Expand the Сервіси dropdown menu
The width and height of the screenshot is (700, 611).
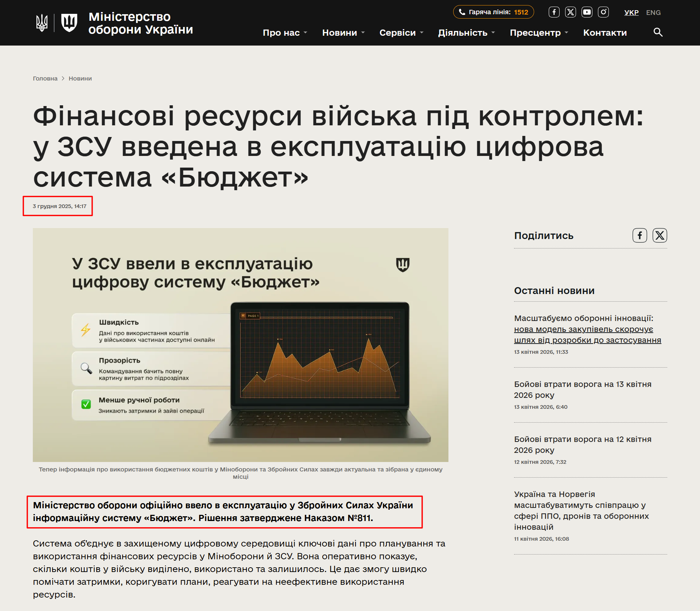[401, 33]
